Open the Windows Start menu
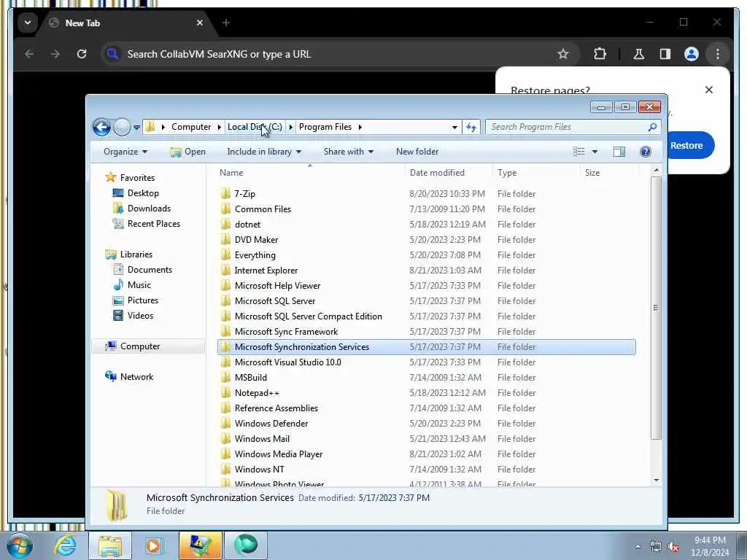The height and width of the screenshot is (560, 747). pyautogui.click(x=19, y=545)
